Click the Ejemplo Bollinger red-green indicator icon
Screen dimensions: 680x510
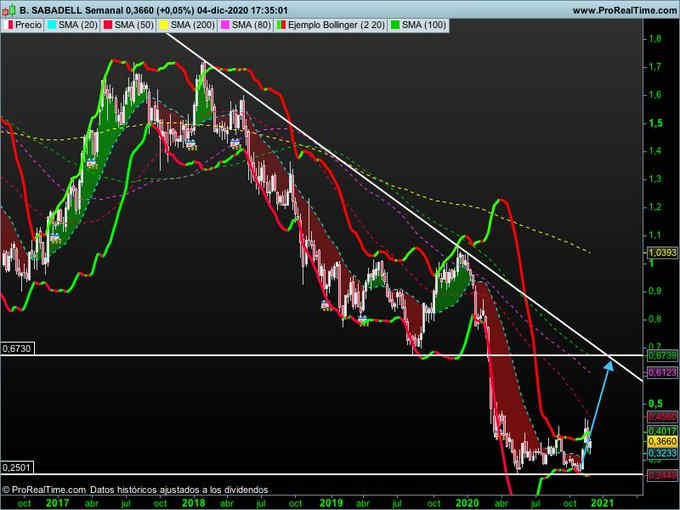coord(281,25)
